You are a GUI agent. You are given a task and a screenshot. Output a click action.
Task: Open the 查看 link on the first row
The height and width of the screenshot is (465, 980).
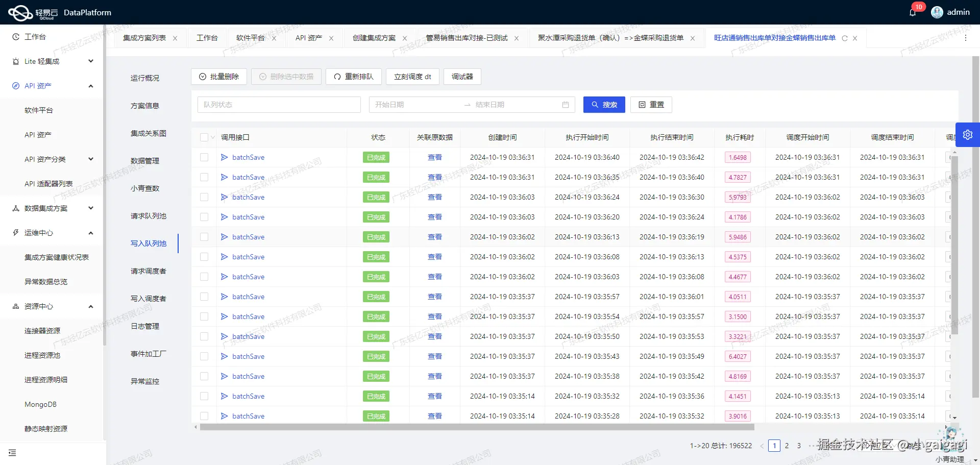(x=435, y=157)
